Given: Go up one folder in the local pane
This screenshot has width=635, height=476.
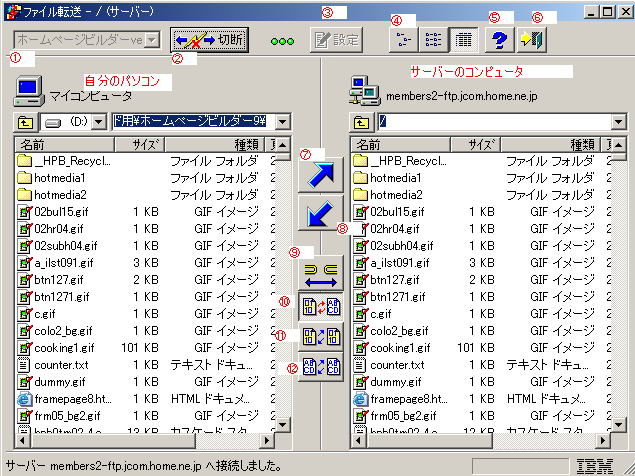Looking at the screenshot, I should point(26,123).
